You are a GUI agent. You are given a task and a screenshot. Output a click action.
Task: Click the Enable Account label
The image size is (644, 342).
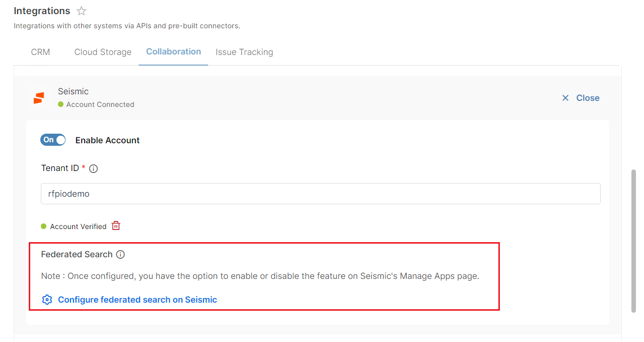click(x=107, y=140)
